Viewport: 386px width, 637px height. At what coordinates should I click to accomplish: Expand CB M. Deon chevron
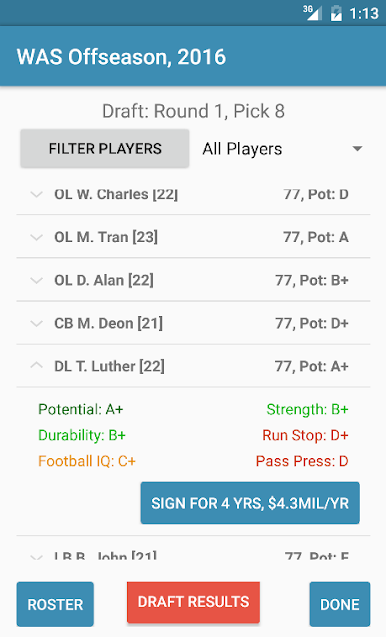pos(37,323)
